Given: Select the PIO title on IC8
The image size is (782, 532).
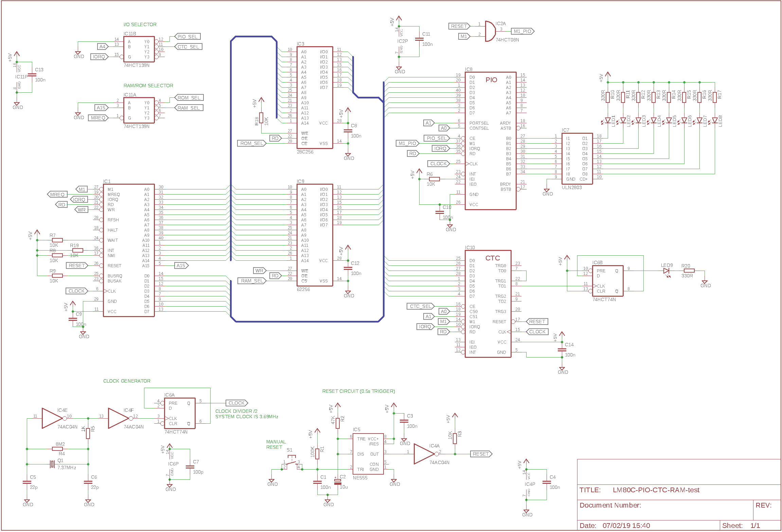Looking at the screenshot, I should (491, 80).
